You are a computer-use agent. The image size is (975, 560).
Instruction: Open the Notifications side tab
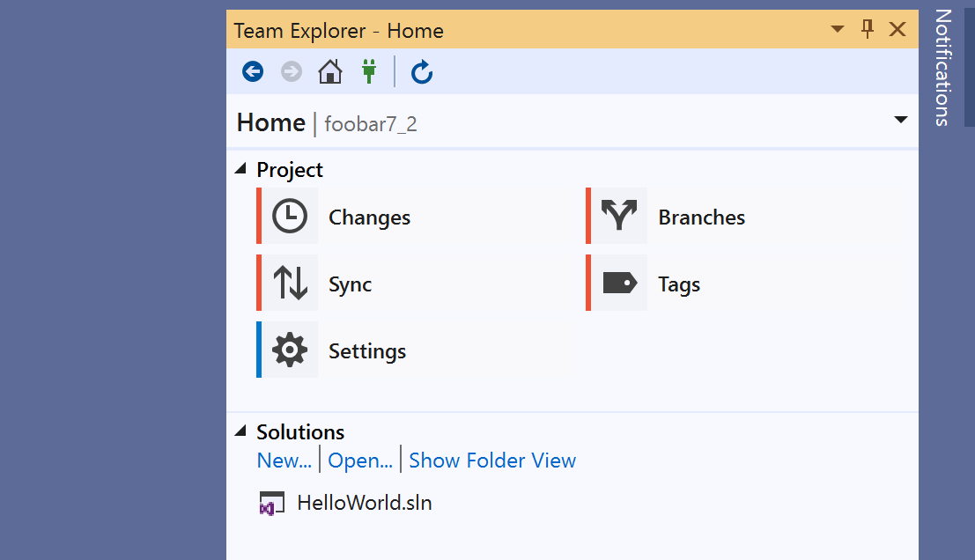coord(942,68)
